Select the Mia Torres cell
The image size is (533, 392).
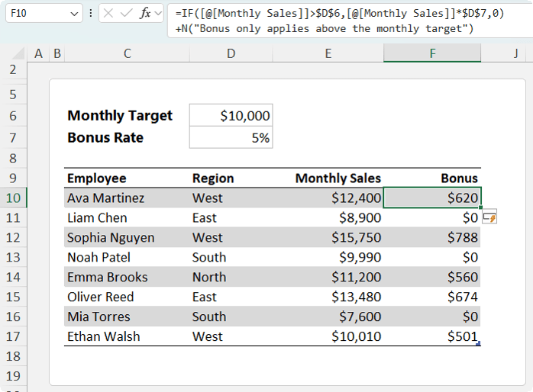pyautogui.click(x=127, y=316)
